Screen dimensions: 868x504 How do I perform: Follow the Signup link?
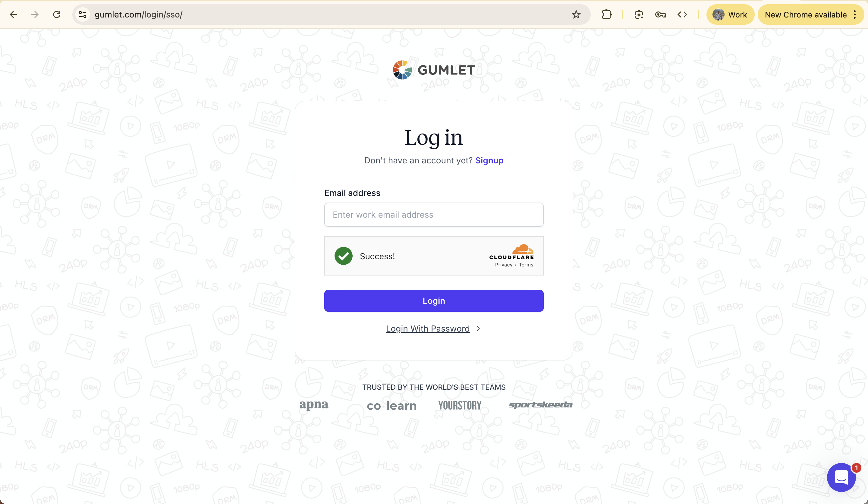489,161
